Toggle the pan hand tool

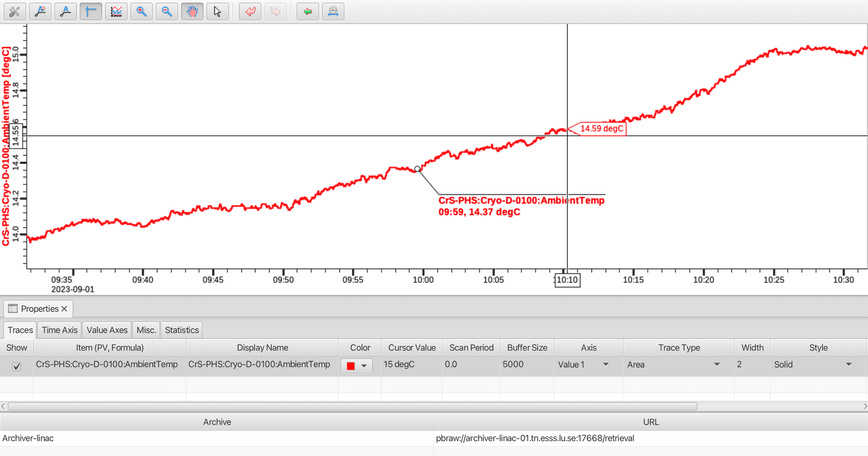tap(192, 11)
